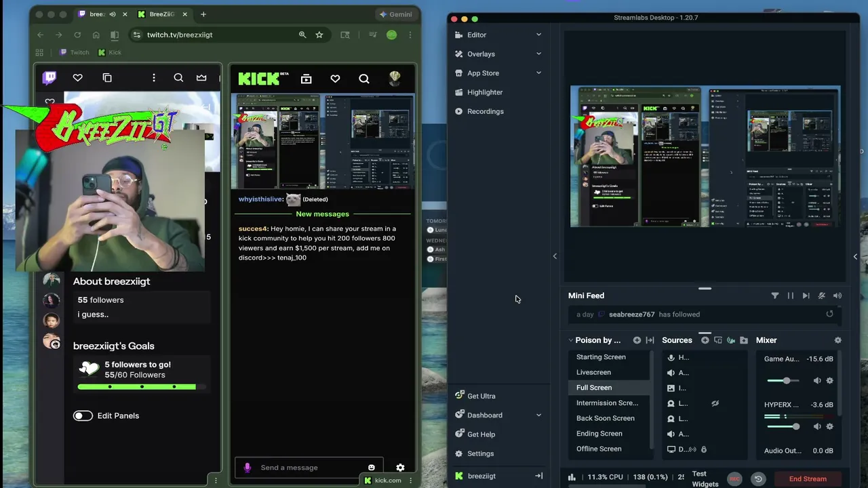Viewport: 868px width, 488px height.
Task: Toggle Edit Panels switch
Action: pos(83,415)
